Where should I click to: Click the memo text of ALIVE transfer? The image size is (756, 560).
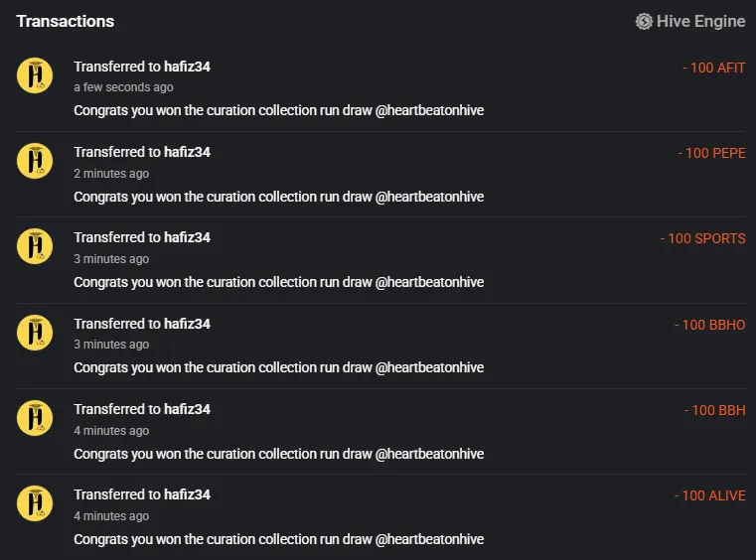click(x=279, y=539)
